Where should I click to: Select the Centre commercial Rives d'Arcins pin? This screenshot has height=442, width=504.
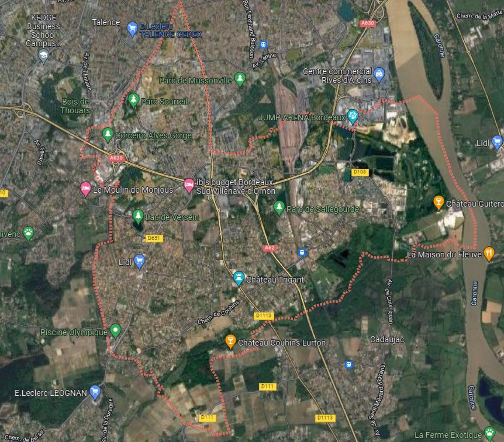[380, 75]
